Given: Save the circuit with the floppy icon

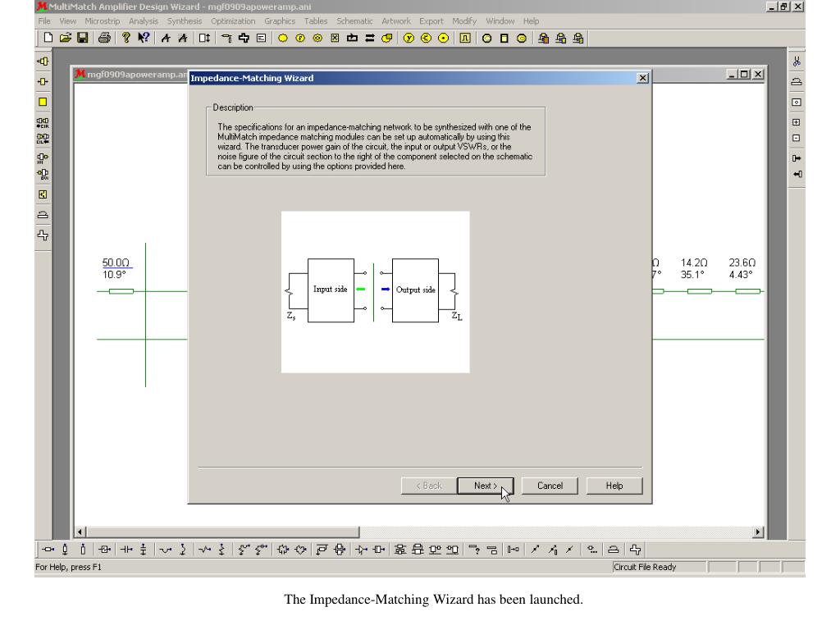Looking at the screenshot, I should [83, 38].
